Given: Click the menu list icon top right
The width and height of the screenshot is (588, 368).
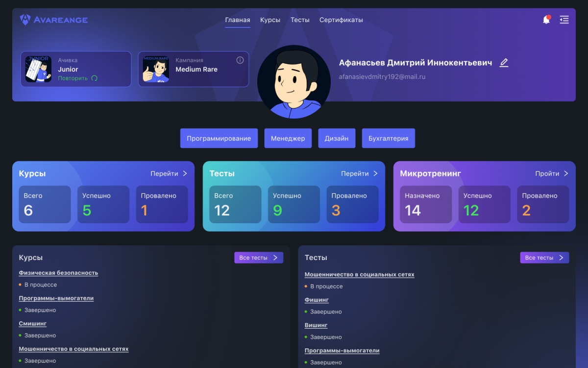Looking at the screenshot, I should [564, 20].
